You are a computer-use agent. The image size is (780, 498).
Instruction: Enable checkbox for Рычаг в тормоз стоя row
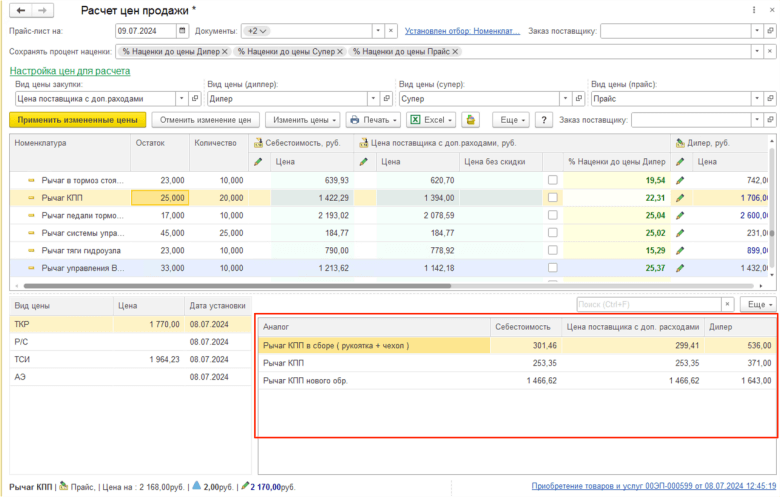coord(552,180)
